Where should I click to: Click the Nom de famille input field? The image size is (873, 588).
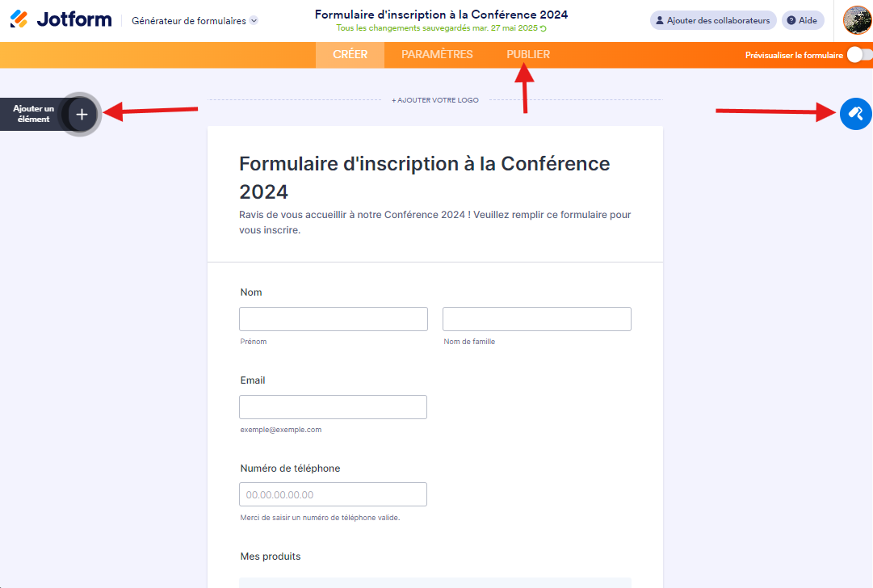click(x=536, y=319)
